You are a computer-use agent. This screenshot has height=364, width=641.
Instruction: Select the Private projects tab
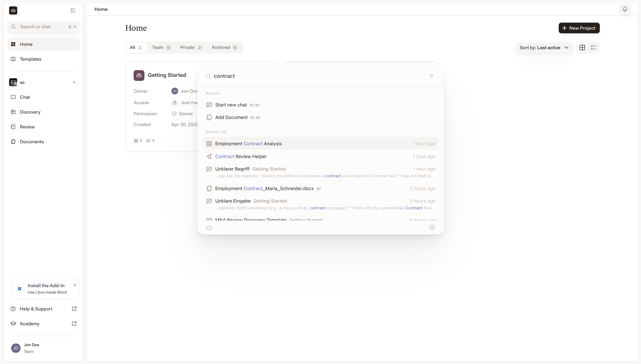click(191, 48)
